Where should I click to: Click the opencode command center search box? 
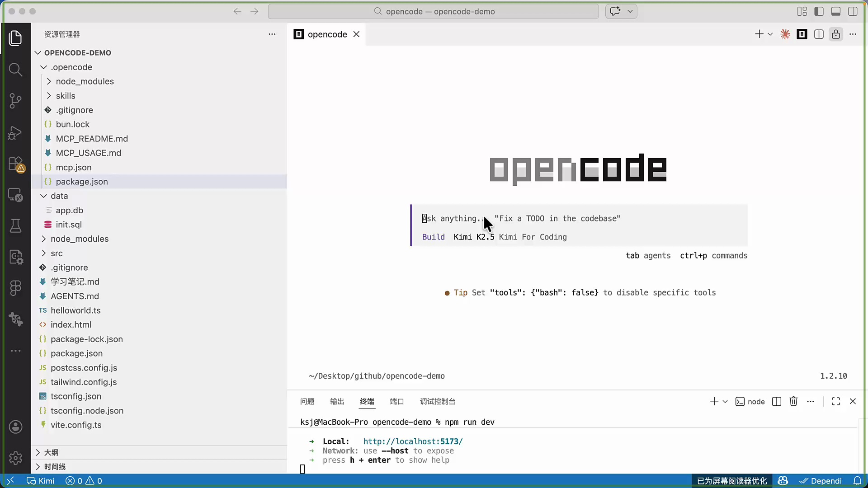[x=433, y=11]
